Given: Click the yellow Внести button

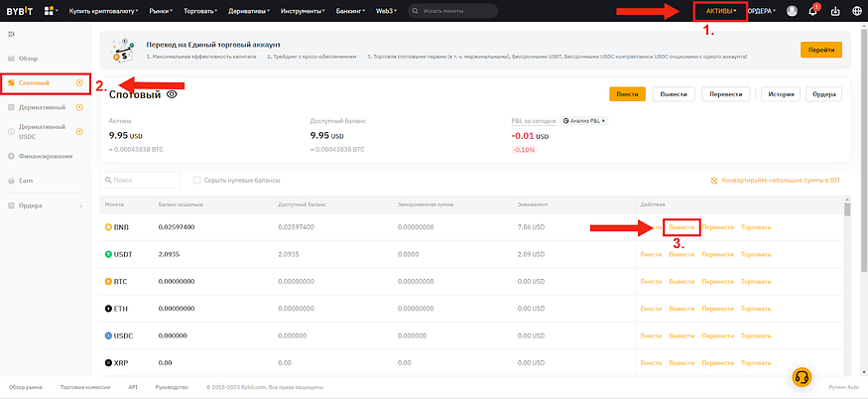Looking at the screenshot, I should (x=628, y=94).
